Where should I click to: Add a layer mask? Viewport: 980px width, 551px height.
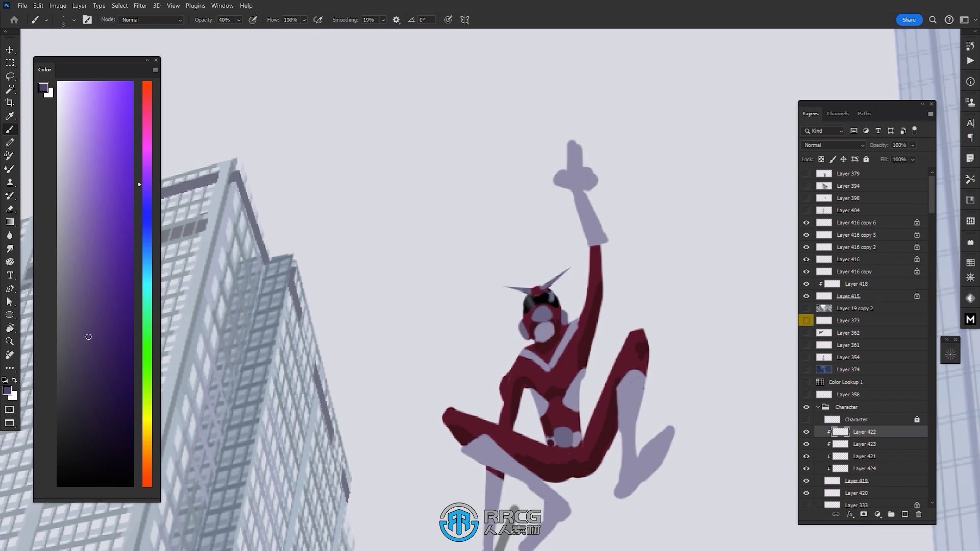pyautogui.click(x=864, y=514)
